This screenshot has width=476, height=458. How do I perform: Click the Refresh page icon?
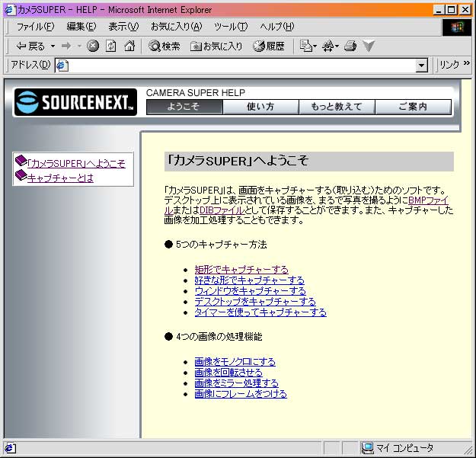110,46
